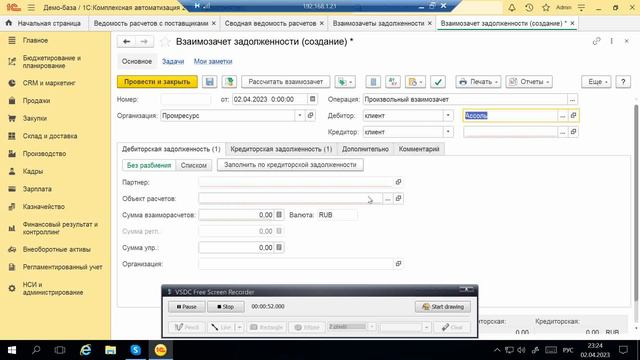Open calculator for Сумма упр.

279,247
